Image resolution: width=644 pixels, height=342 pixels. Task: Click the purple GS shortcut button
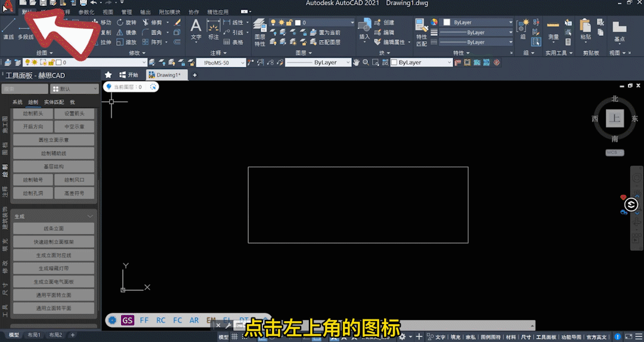[x=128, y=320]
